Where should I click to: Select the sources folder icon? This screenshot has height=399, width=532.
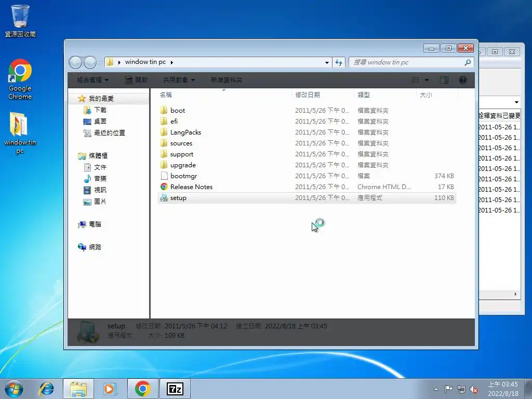[164, 143]
